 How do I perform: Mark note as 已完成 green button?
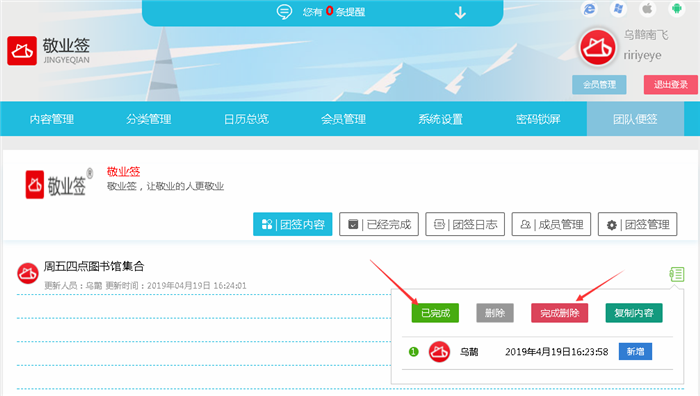[x=435, y=313]
